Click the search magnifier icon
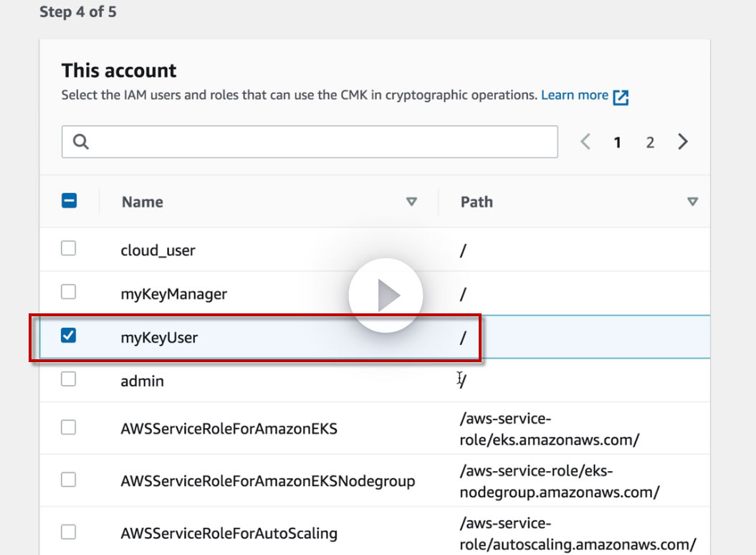Viewport: 756px width, 555px height. click(x=81, y=142)
